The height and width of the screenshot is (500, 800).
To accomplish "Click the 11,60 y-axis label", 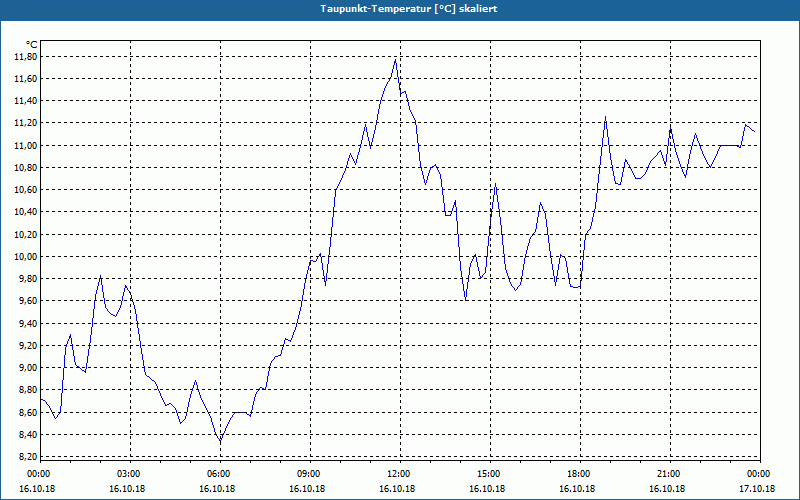I will point(25,79).
